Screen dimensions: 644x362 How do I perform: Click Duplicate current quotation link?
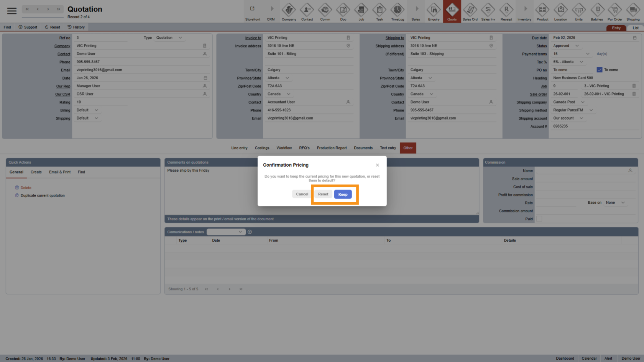pyautogui.click(x=43, y=196)
